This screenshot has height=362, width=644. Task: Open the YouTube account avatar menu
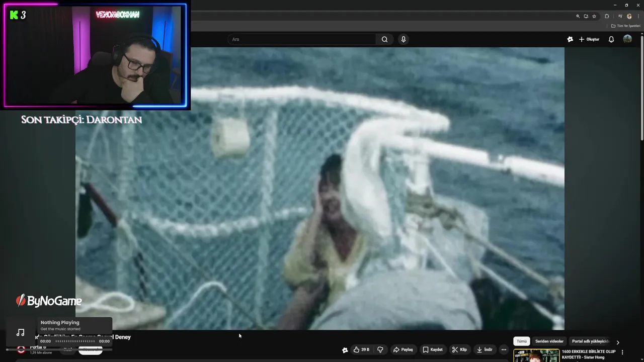(627, 39)
